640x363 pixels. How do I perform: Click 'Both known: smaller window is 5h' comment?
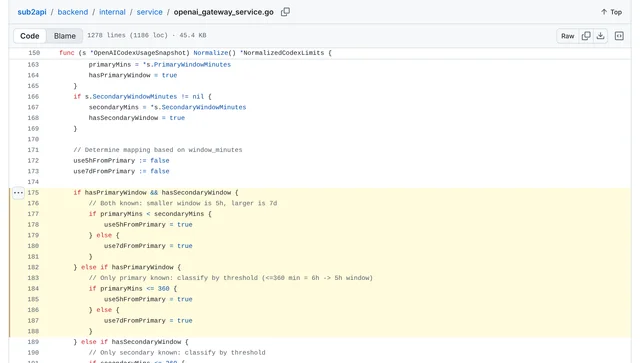point(183,203)
